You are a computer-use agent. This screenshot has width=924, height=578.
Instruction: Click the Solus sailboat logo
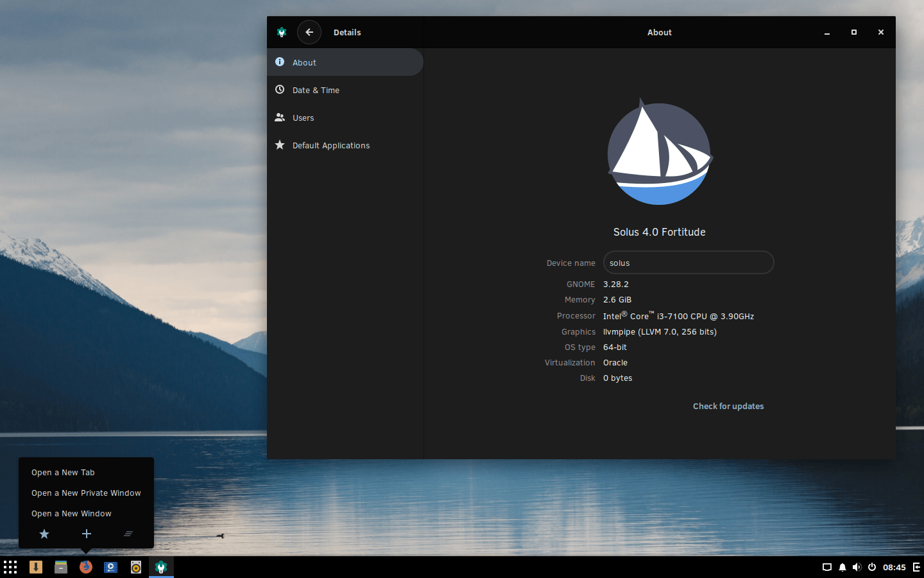click(x=660, y=152)
